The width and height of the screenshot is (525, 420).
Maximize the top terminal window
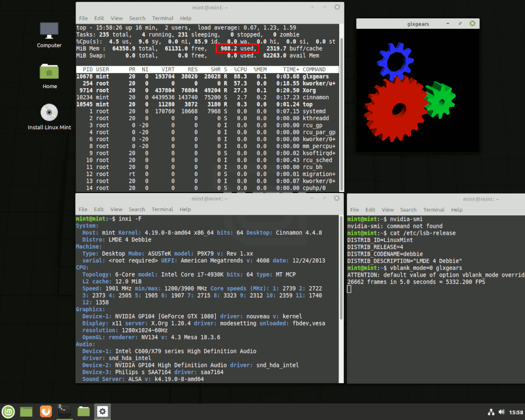[325, 7]
